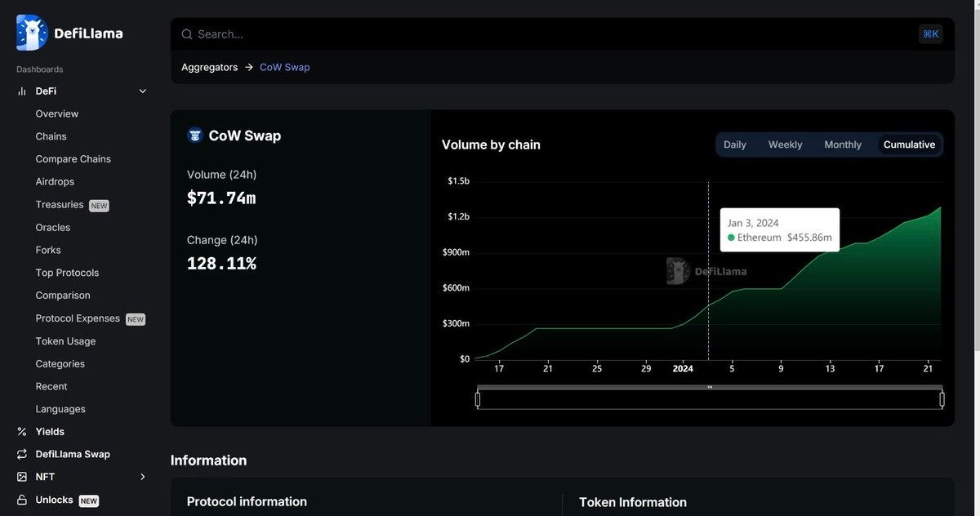Screen dimensions: 980x516
Task: Expand the NFT section chevron
Action: (143, 477)
